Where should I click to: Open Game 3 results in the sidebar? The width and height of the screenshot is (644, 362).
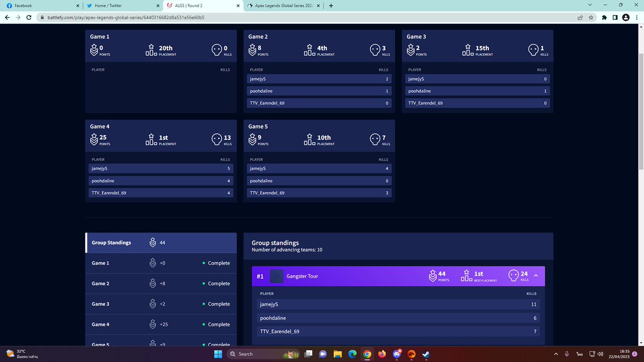pos(161,304)
